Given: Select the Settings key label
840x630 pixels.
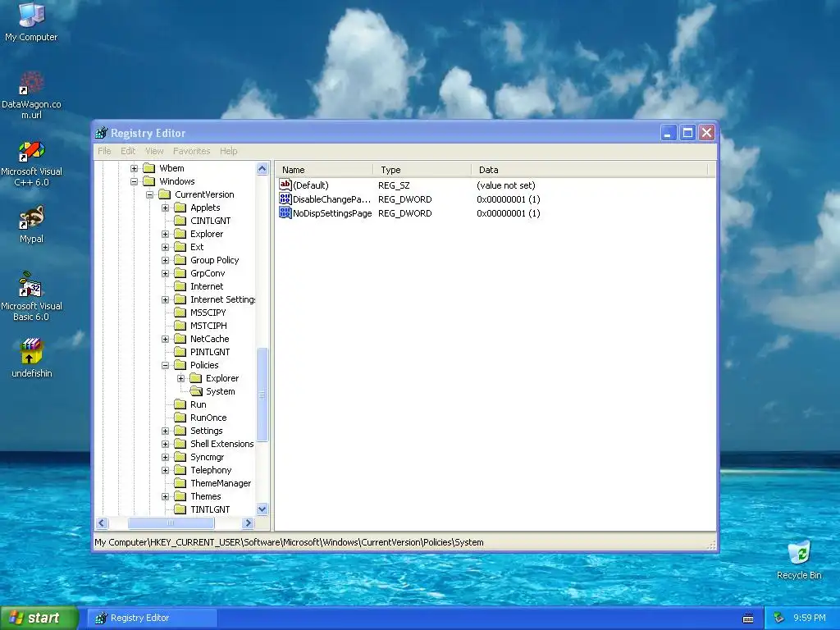Looking at the screenshot, I should pos(206,431).
